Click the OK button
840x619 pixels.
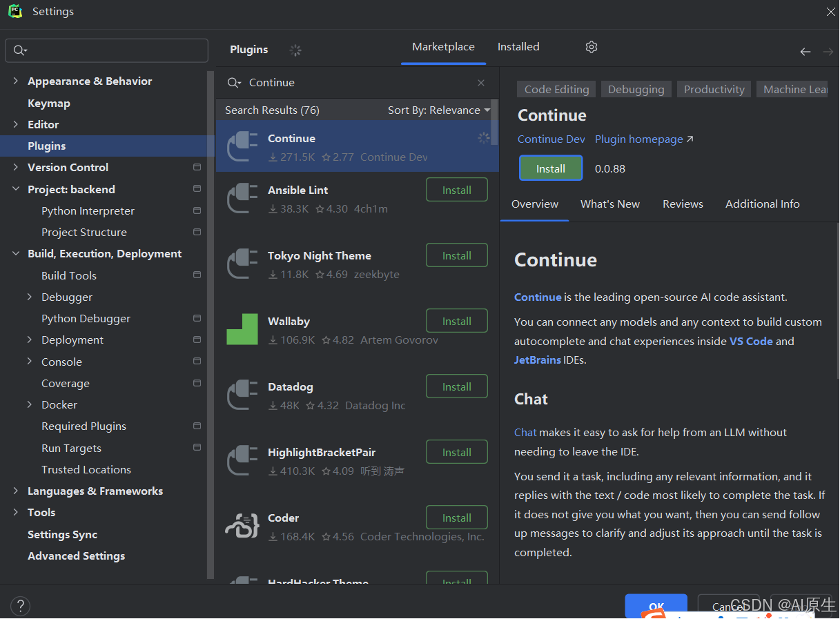pyautogui.click(x=656, y=607)
